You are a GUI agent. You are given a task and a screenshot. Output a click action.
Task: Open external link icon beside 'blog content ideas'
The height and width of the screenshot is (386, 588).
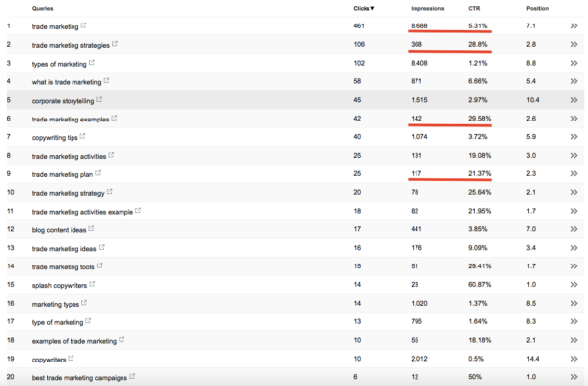tap(91, 228)
